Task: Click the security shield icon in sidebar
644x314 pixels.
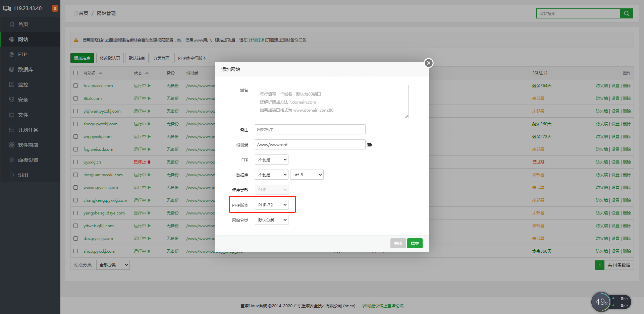Action: coord(12,100)
